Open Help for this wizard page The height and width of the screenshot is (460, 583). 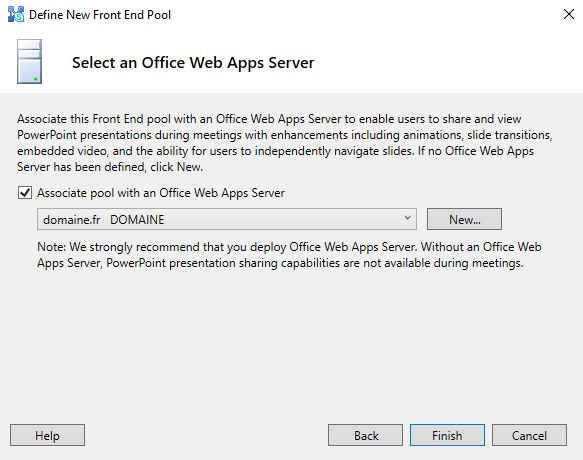coord(47,435)
